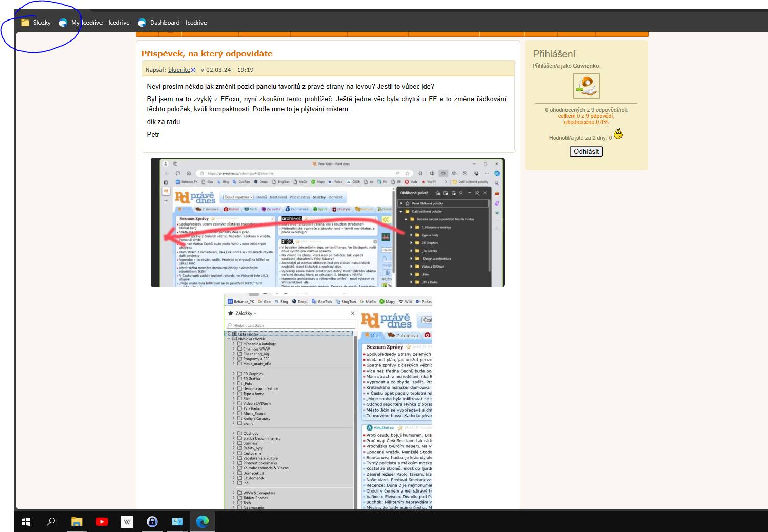This screenshot has width=768, height=532.
Task: Launch File Explorer from the taskbar
Action: [76, 522]
